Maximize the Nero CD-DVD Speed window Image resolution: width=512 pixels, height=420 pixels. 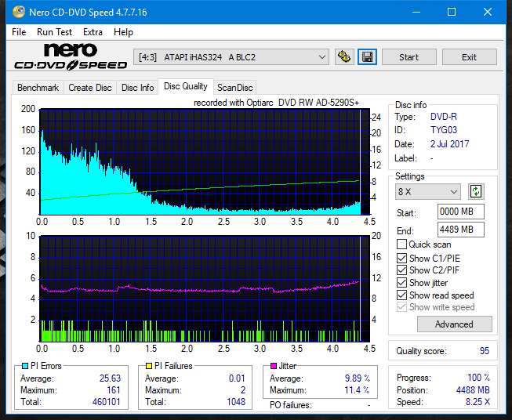(452, 12)
